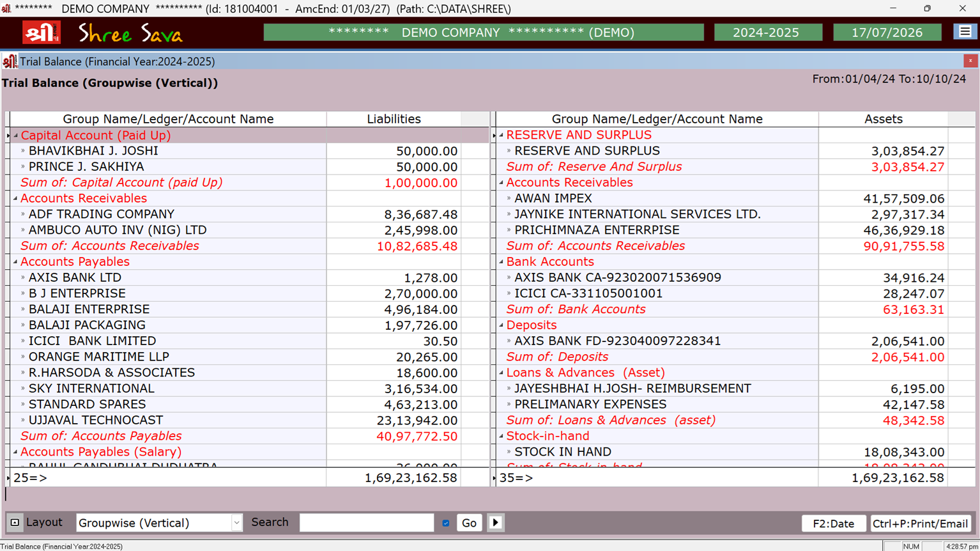Select the PRINCE J. SAKHIYA ledger
The width and height of the screenshot is (980, 551).
coord(86,167)
